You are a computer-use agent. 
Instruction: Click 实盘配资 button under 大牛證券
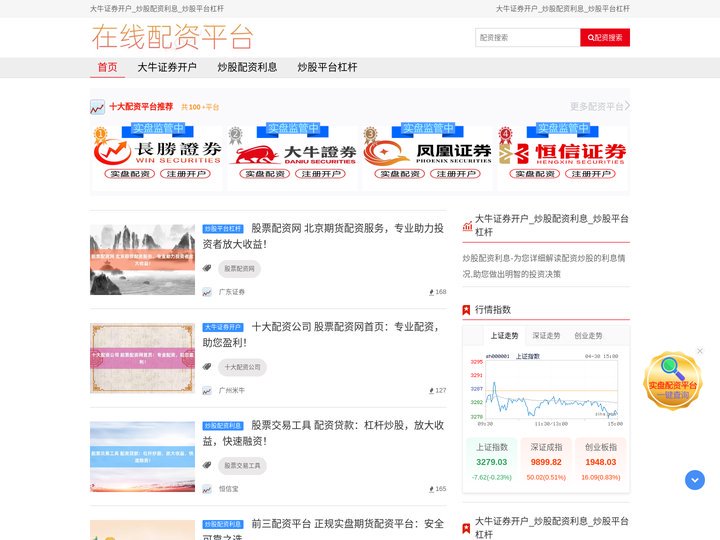[265, 174]
